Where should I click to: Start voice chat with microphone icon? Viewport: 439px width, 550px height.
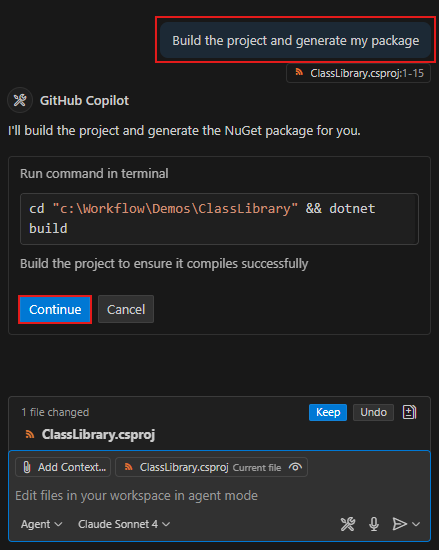pos(374,524)
